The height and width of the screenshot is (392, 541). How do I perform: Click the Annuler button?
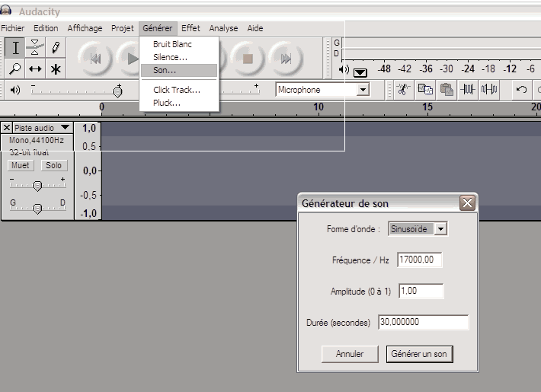click(x=350, y=354)
